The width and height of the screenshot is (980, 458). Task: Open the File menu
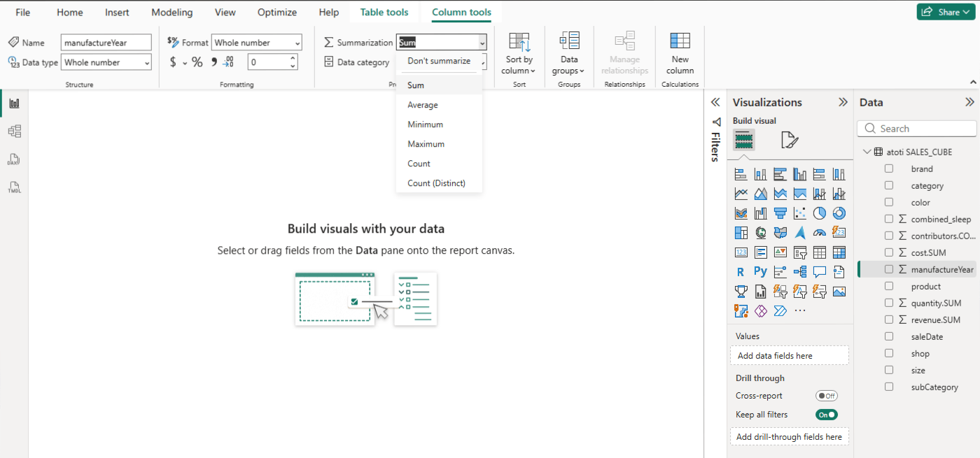[x=23, y=13]
